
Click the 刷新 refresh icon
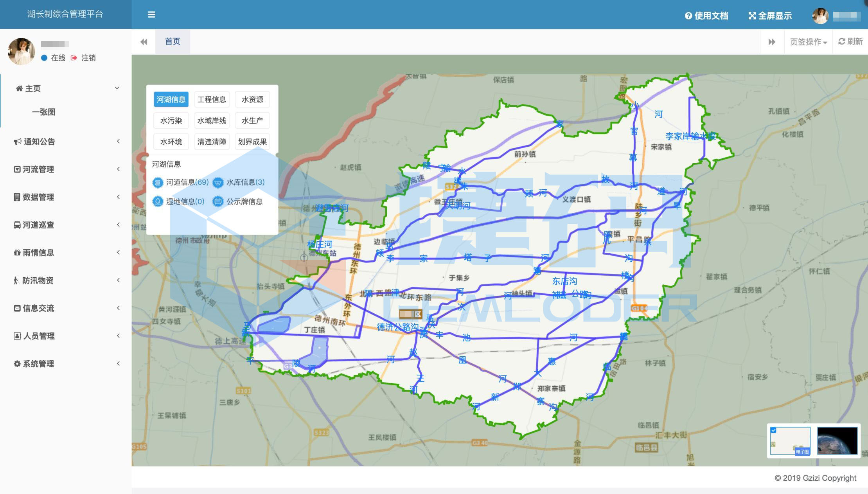(x=842, y=41)
